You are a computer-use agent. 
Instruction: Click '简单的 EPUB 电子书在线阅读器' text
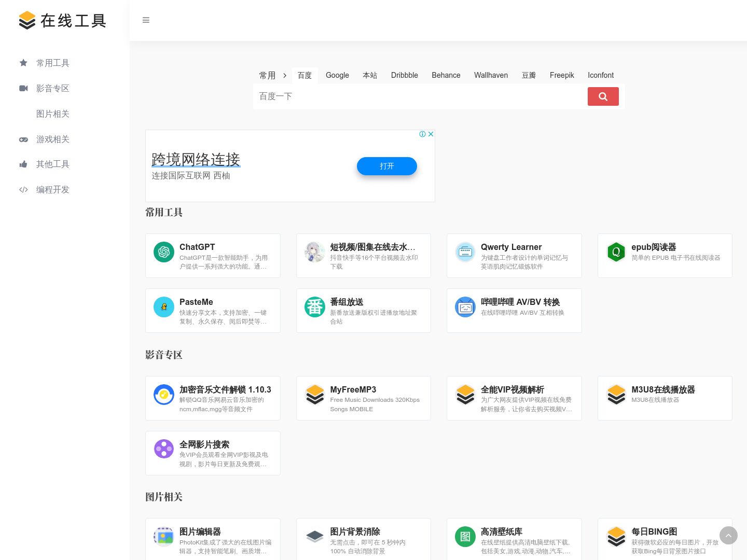click(676, 258)
